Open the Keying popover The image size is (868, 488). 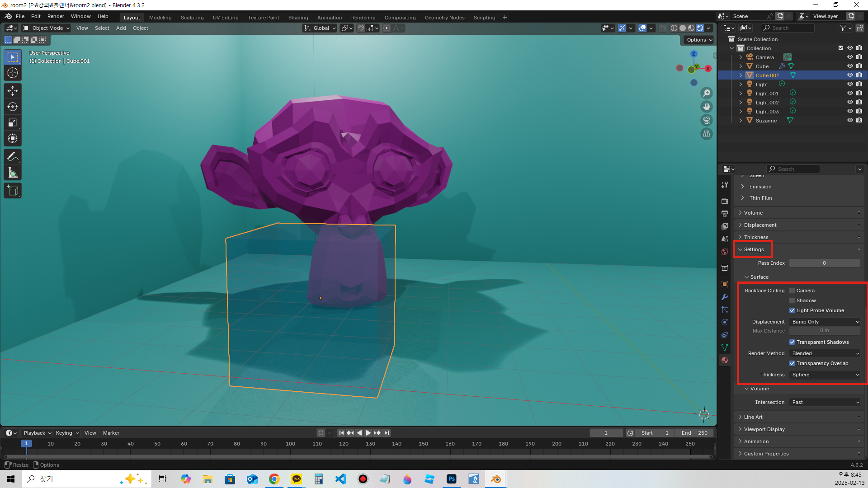pyautogui.click(x=67, y=433)
